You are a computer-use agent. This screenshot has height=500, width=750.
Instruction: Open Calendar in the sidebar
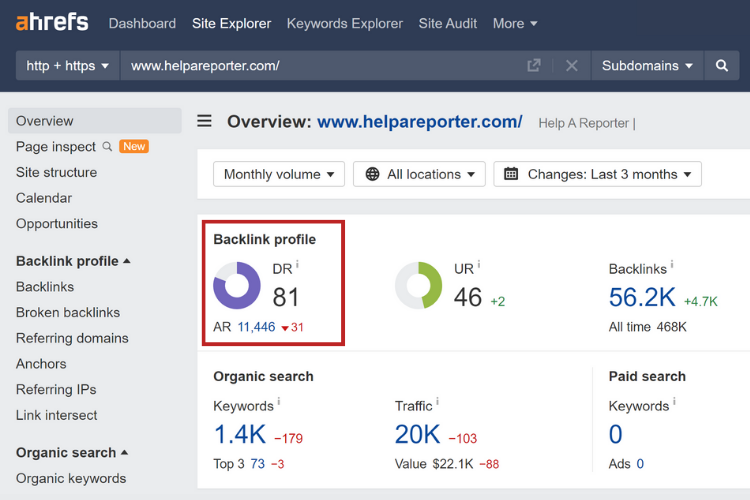pyautogui.click(x=44, y=198)
